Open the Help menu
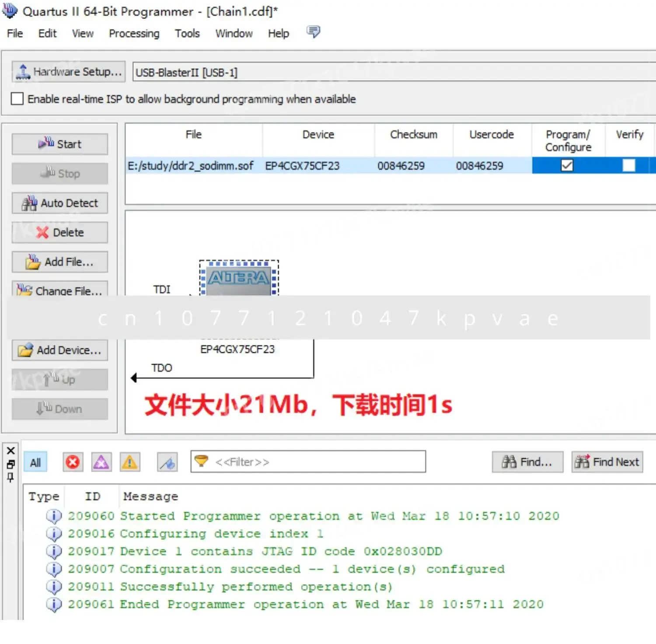 [279, 33]
